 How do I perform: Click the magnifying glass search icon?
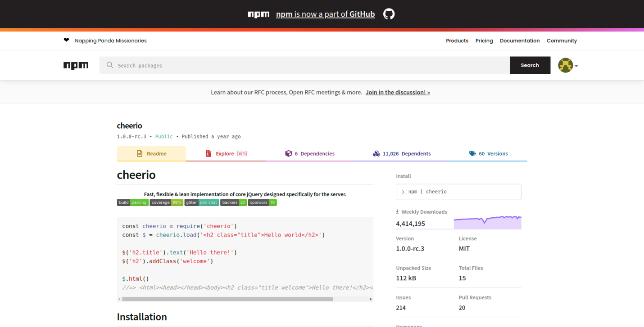[110, 65]
